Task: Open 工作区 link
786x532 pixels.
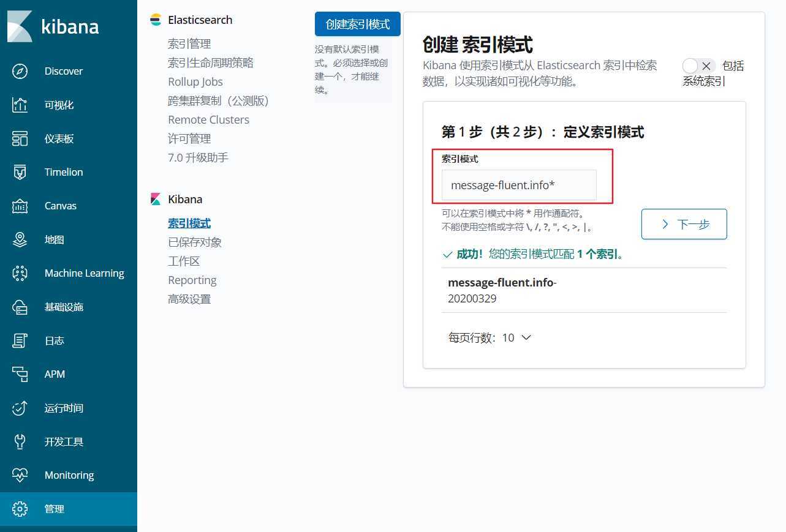Action: pos(184,261)
